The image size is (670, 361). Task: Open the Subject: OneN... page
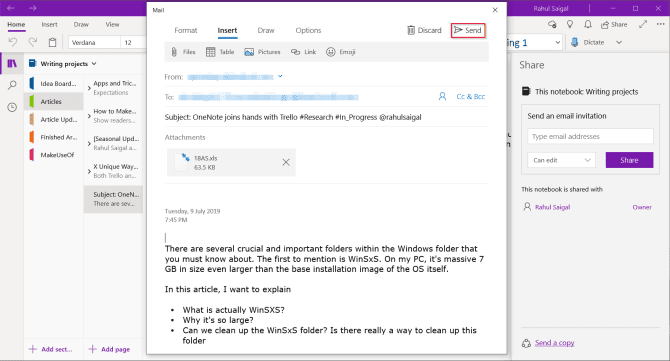[x=113, y=199]
